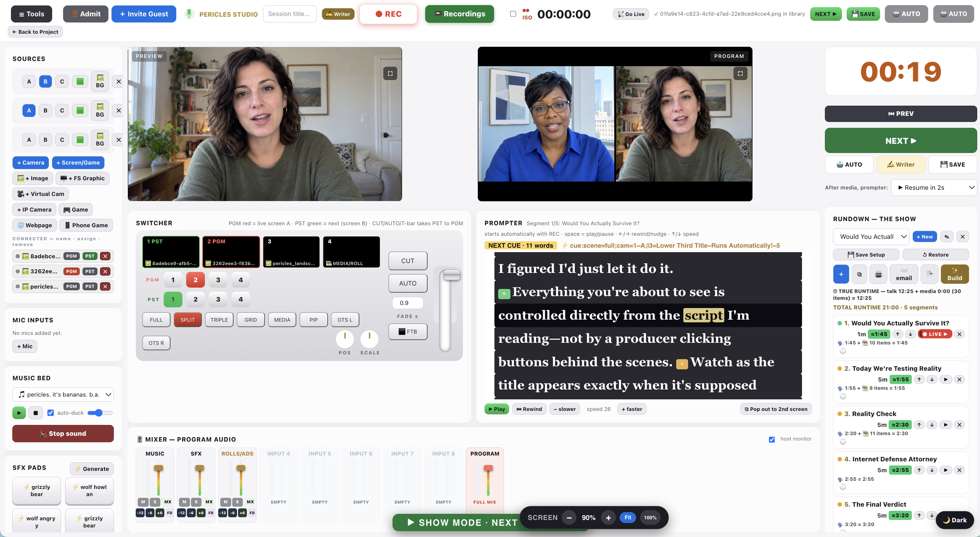Click the PROGRAM full mix fader

tap(488, 468)
